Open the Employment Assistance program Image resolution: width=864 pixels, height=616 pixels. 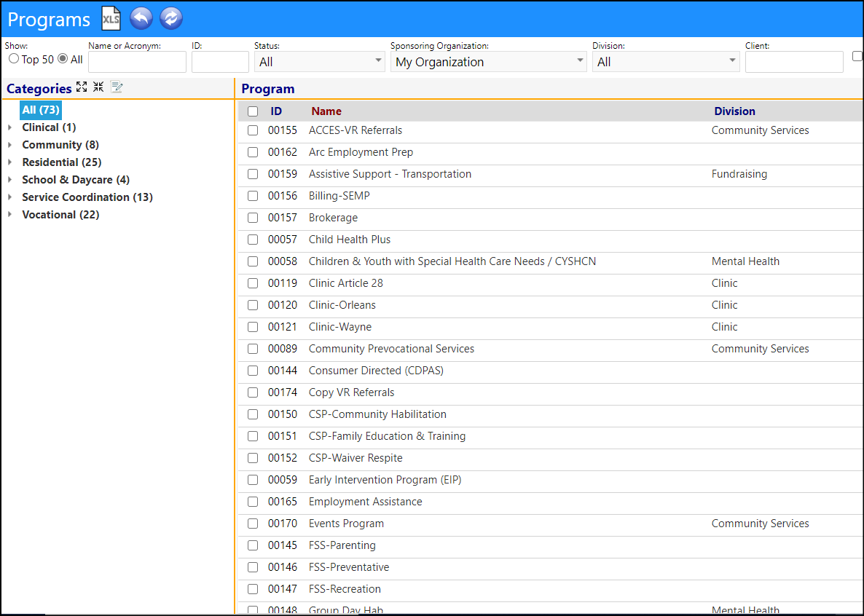click(x=365, y=502)
